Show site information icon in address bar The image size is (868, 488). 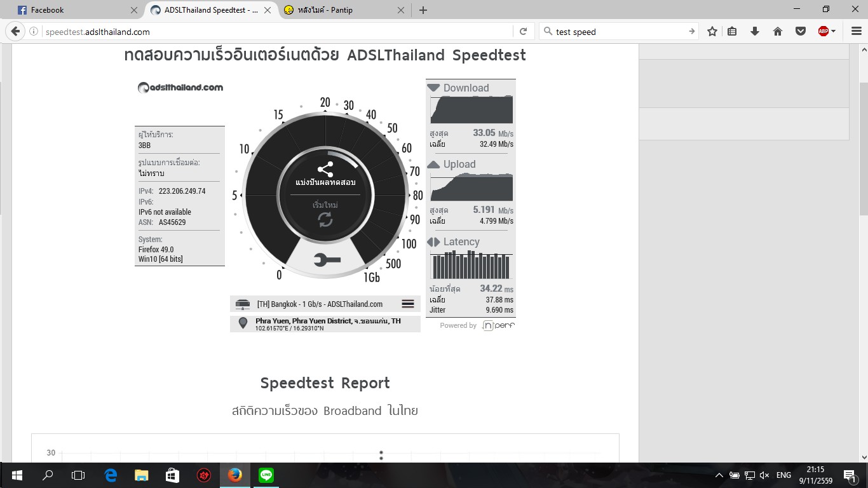[34, 32]
